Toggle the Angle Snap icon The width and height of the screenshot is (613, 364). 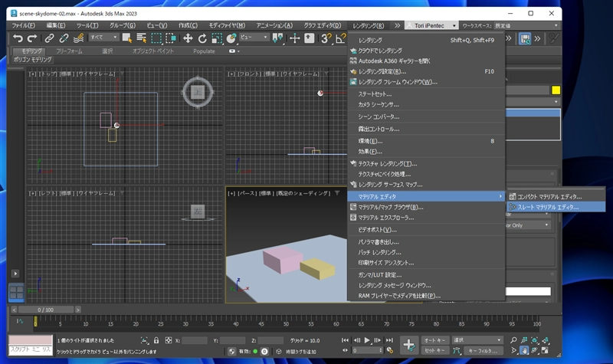(x=340, y=38)
